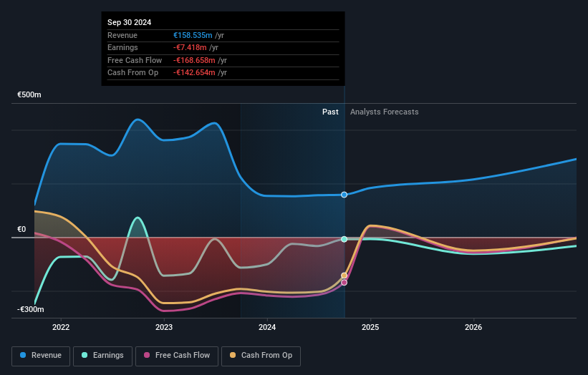Click the pink Free Cash Flow legend dot
This screenshot has width=588, height=375.
click(147, 355)
